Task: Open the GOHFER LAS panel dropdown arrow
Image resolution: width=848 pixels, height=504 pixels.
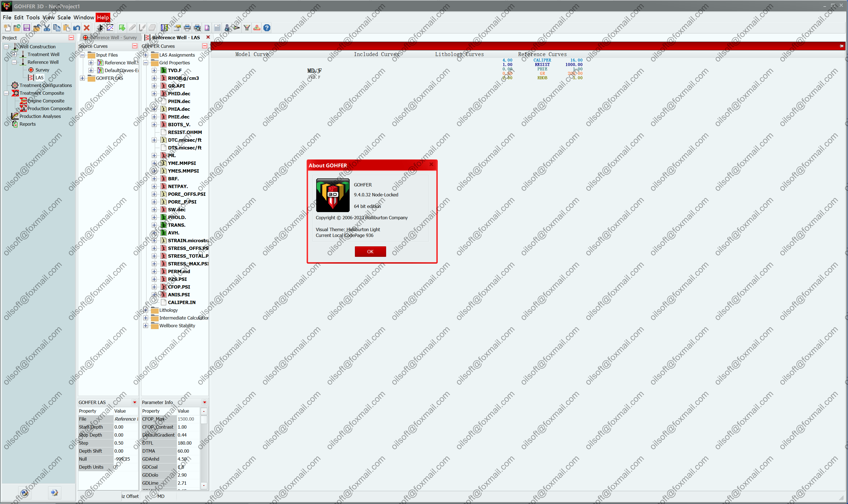Action: 135,402
